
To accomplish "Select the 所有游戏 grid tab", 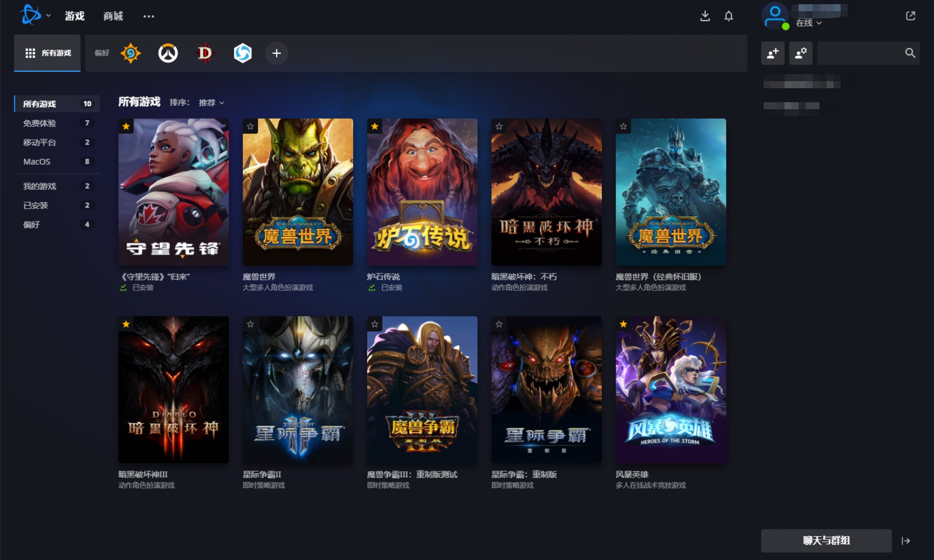I will click(x=47, y=53).
